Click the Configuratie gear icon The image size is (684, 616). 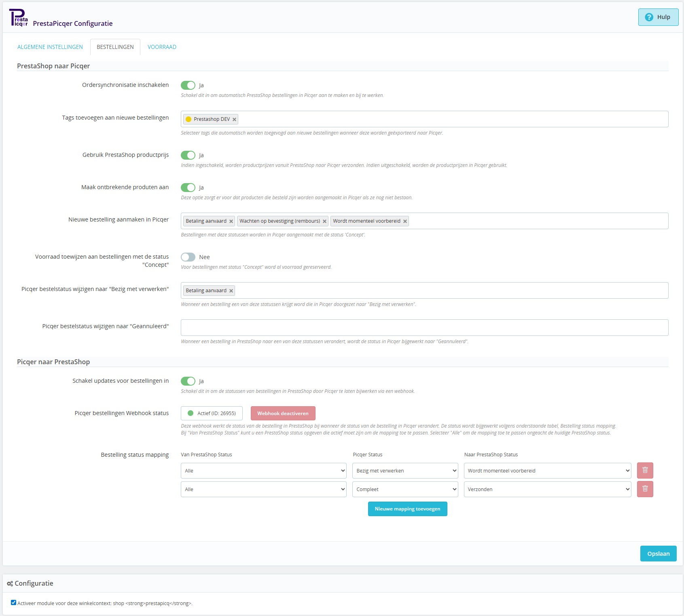tap(10, 583)
